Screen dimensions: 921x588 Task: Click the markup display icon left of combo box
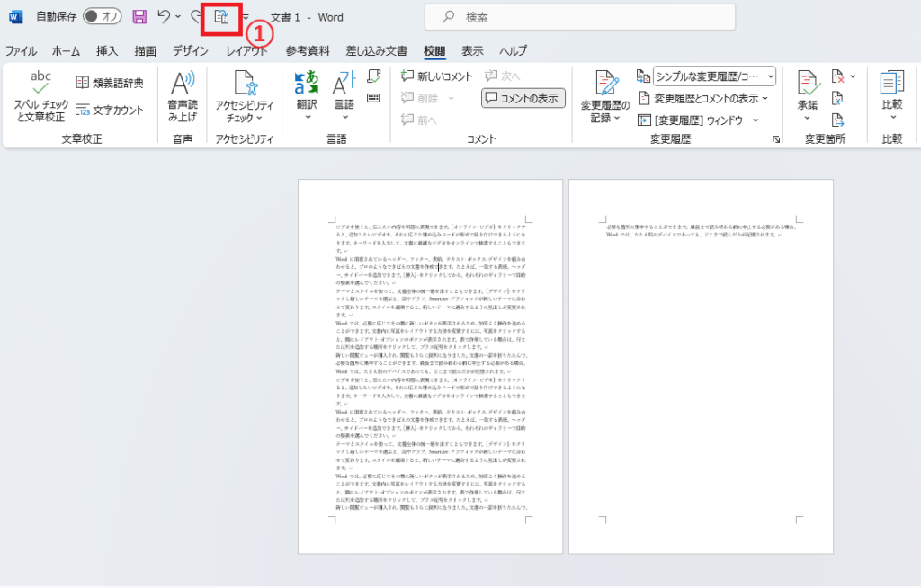643,76
